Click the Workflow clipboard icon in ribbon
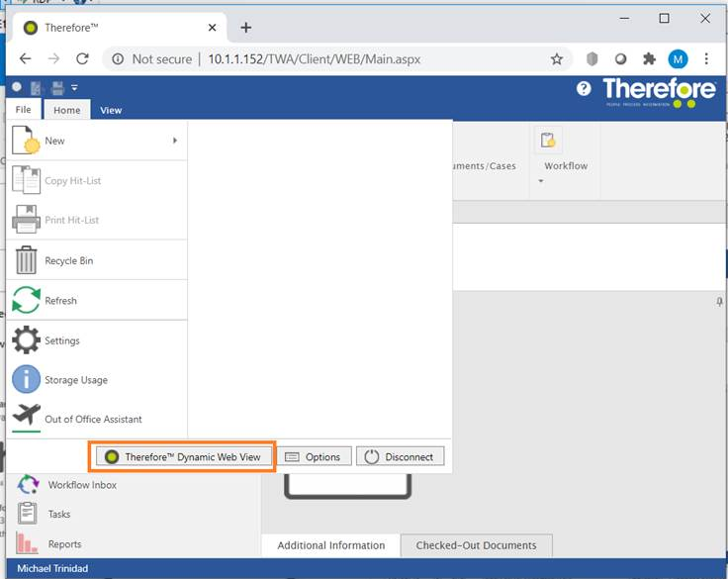This screenshot has height=579, width=728. 549,141
